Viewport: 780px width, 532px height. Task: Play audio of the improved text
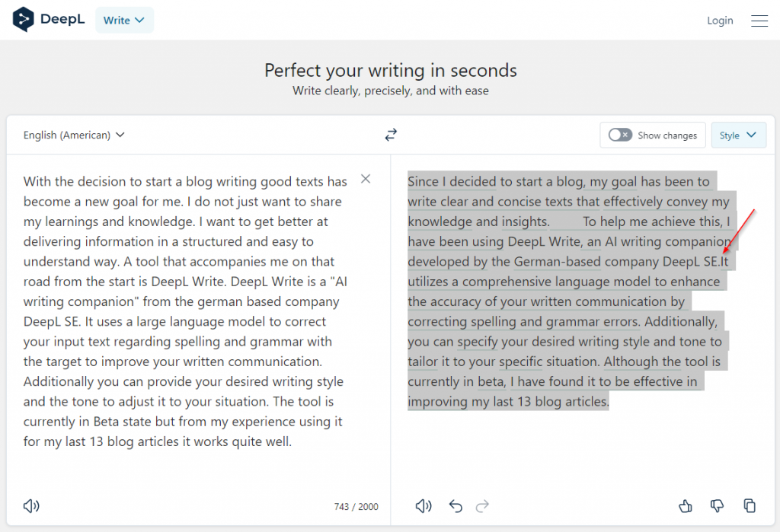click(424, 506)
